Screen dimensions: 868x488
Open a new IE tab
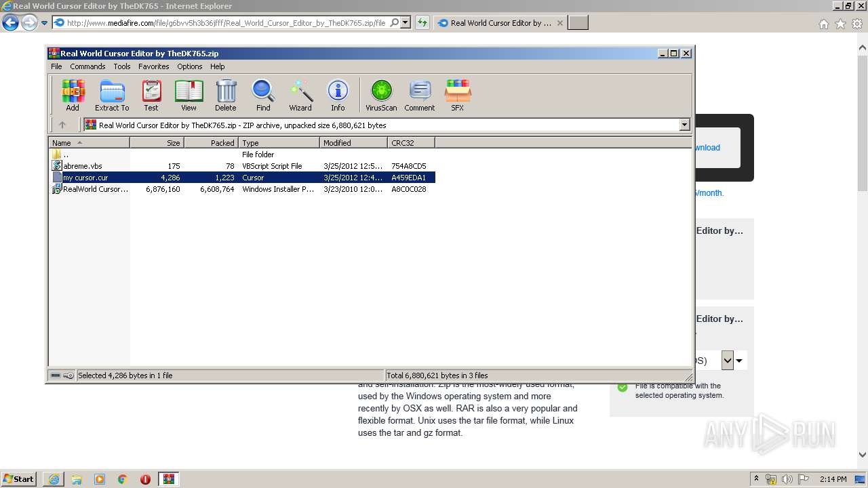[578, 22]
